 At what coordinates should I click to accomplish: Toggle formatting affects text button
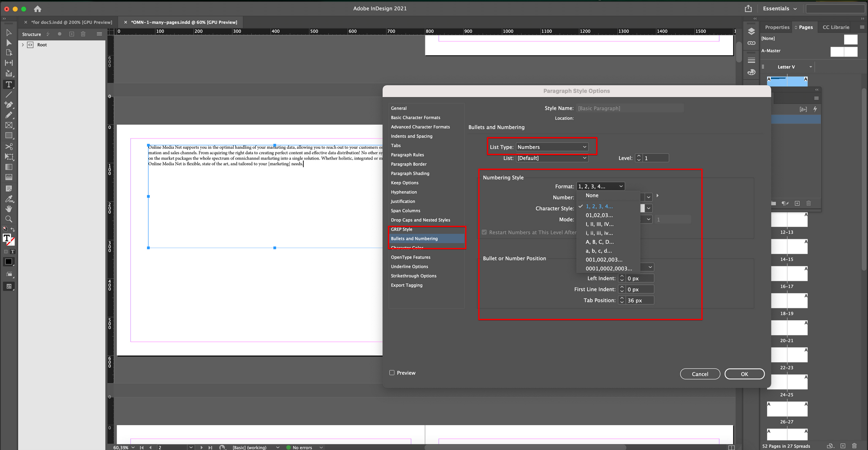tap(13, 251)
